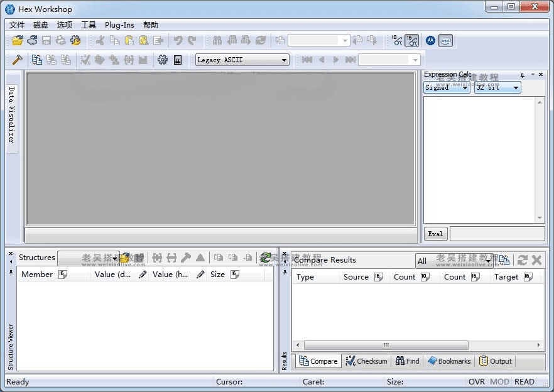
Task: Click the Eval button
Action: [x=435, y=234]
